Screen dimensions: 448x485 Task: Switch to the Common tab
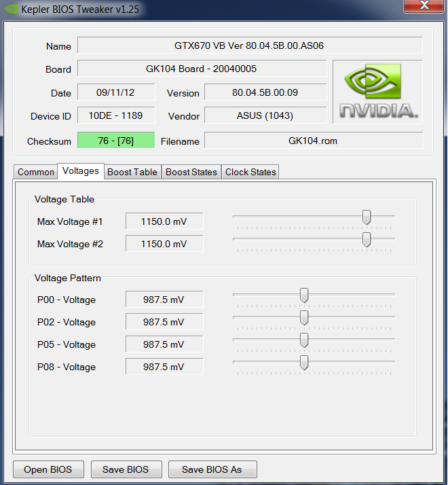click(35, 172)
